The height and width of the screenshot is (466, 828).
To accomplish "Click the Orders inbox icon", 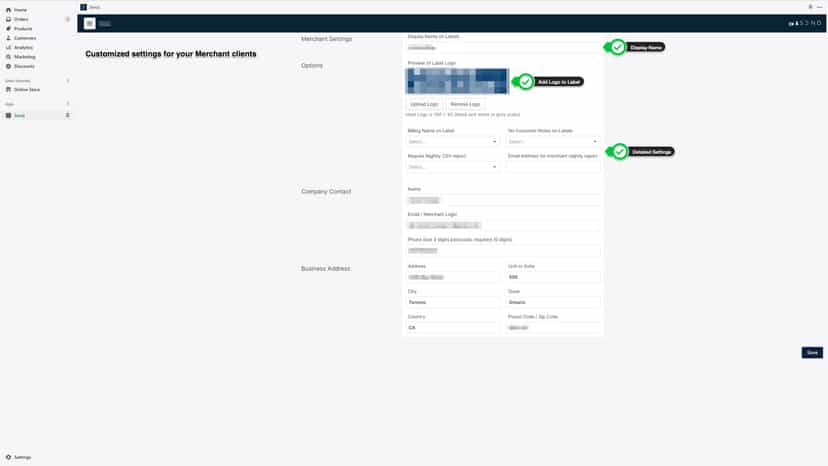I will click(x=8, y=20).
